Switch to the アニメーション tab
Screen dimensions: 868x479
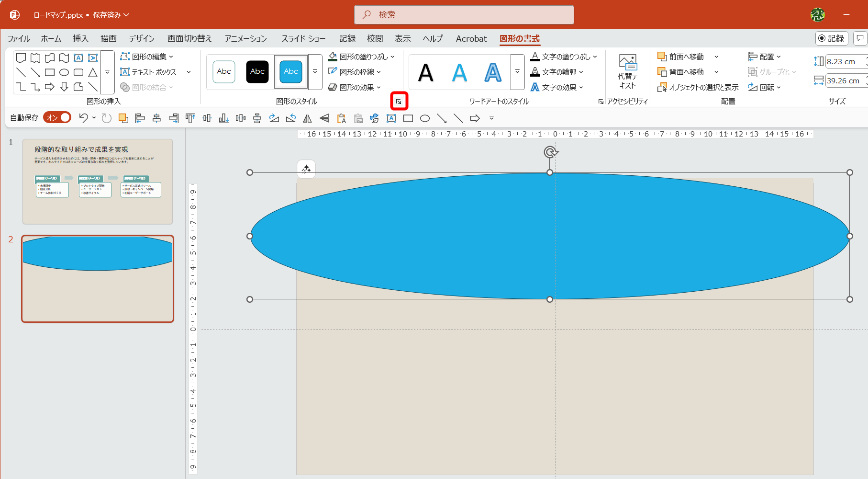pyautogui.click(x=246, y=39)
